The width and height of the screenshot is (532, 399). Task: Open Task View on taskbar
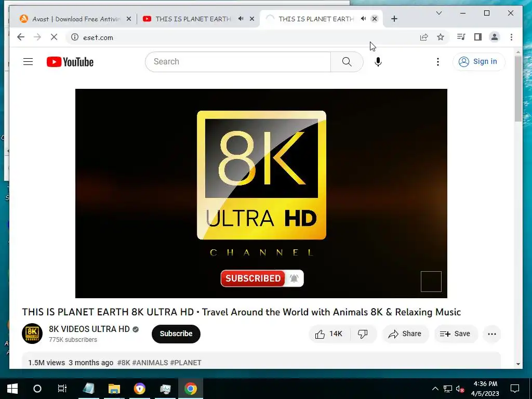coord(62,389)
